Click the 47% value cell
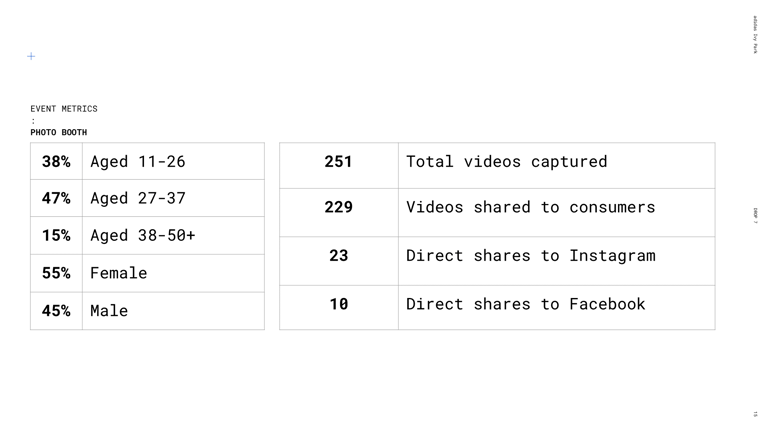The width and height of the screenshot is (768, 432). point(56,198)
